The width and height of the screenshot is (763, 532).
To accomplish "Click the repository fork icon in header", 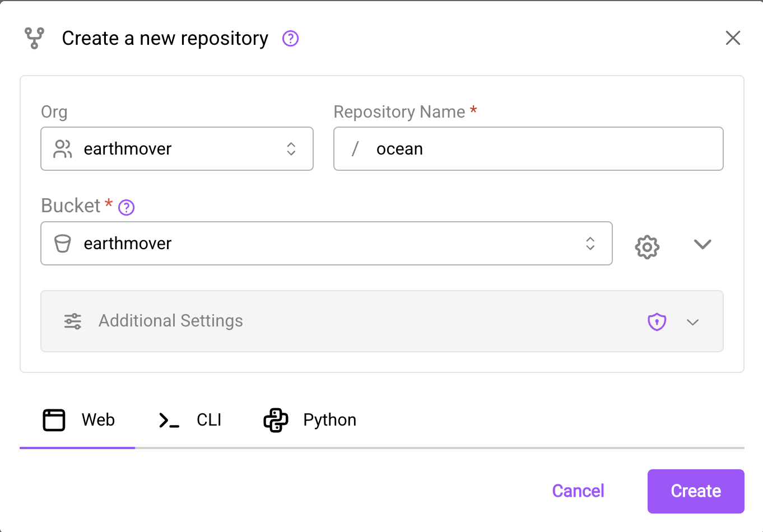I will (34, 38).
